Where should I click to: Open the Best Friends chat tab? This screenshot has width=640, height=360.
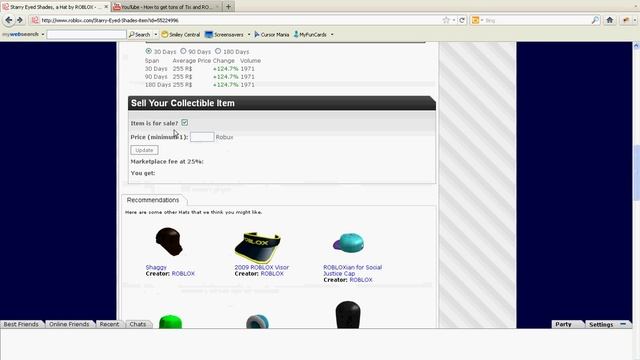[21, 324]
